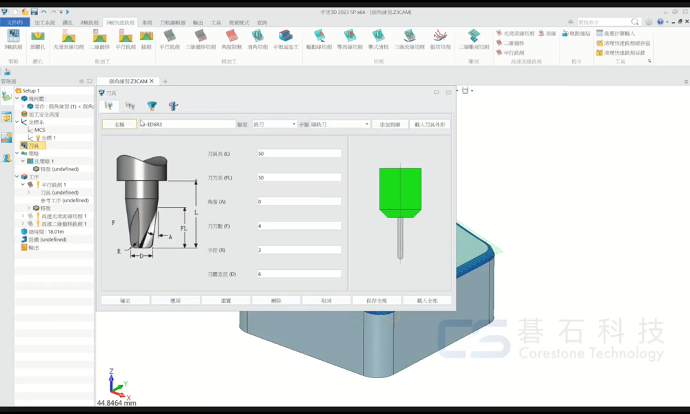The image size is (690, 414).
Task: Click the third tool tab icon in dialog
Action: coord(152,106)
